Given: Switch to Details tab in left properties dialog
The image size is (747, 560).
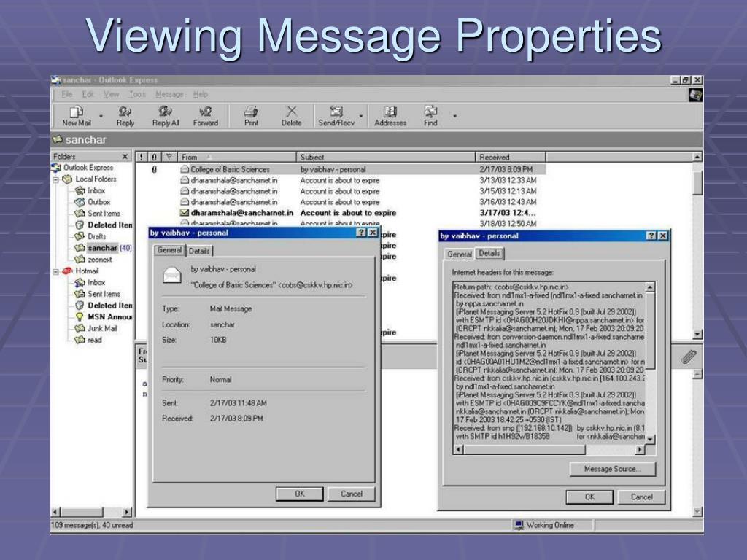Looking at the screenshot, I should [x=198, y=251].
